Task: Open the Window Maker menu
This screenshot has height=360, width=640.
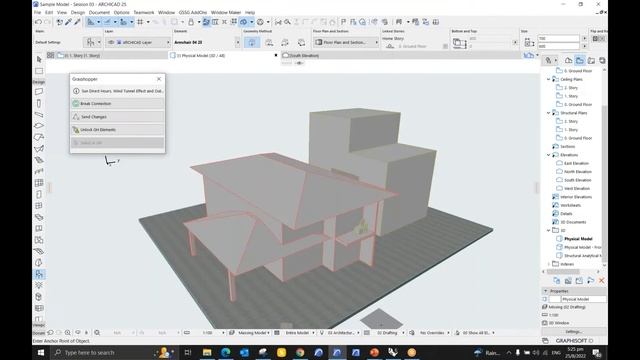Action: click(x=226, y=13)
